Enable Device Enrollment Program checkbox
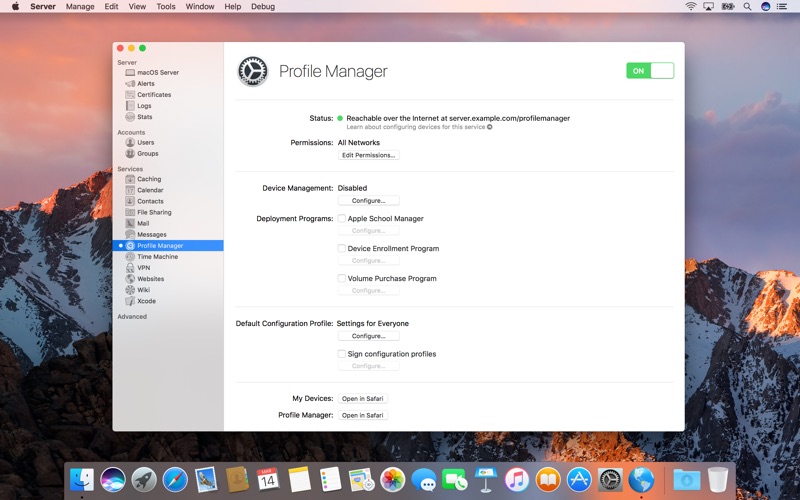The width and height of the screenshot is (800, 500). click(x=342, y=248)
